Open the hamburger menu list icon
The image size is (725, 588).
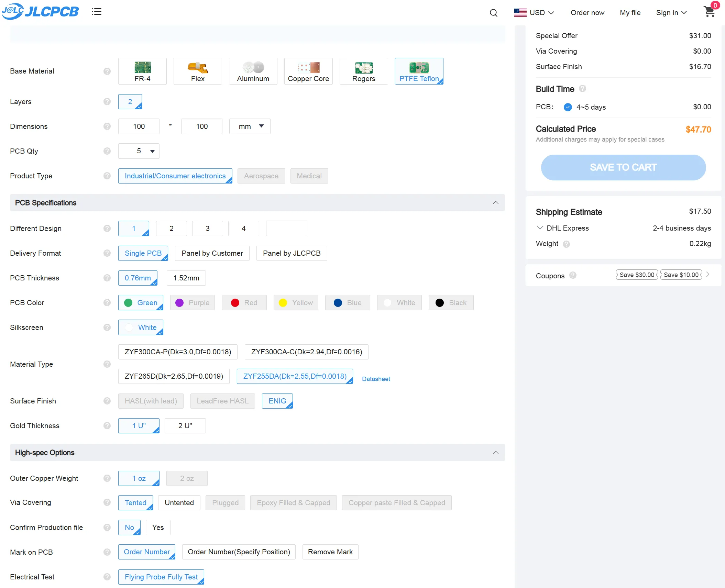tap(97, 12)
